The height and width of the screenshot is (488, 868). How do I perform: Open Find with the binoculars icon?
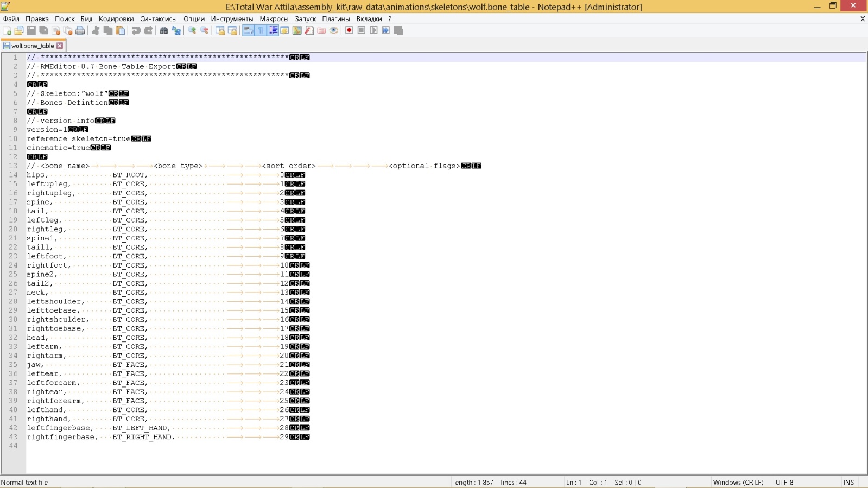pos(163,30)
